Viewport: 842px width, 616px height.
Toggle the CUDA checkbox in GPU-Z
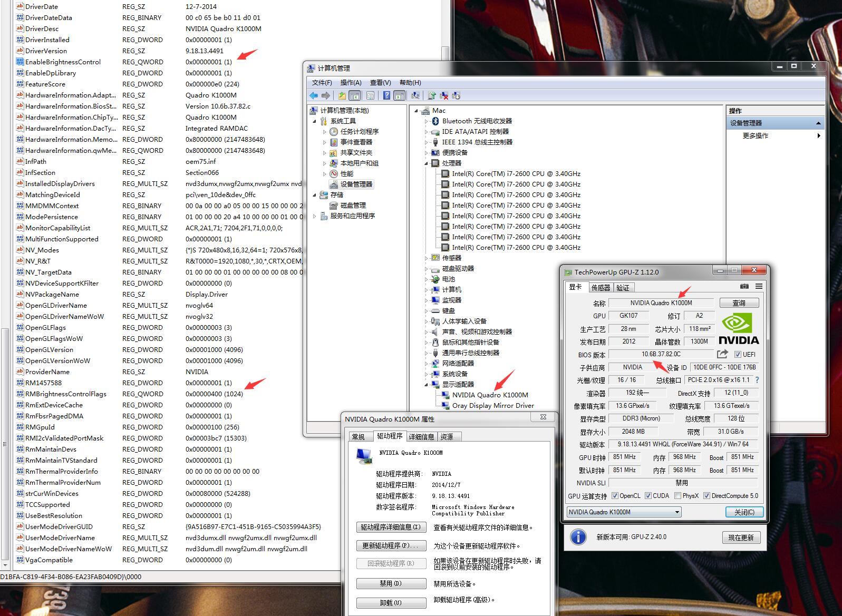(x=648, y=496)
